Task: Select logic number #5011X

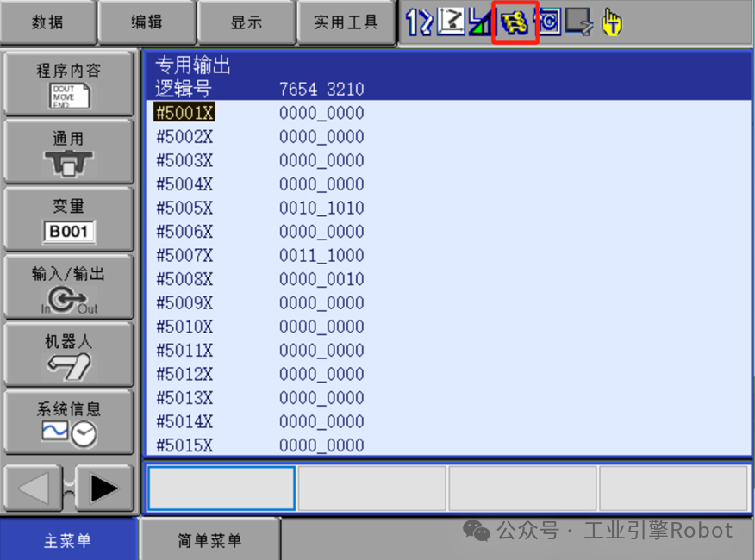Action: pos(184,351)
